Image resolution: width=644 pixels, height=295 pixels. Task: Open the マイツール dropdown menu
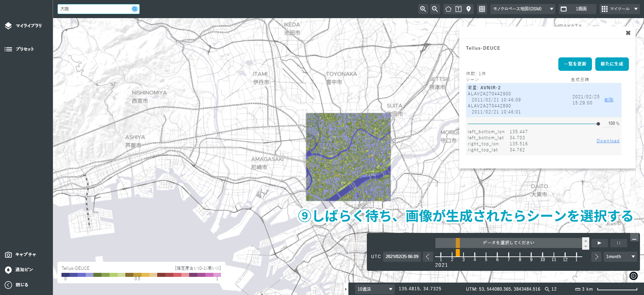[620, 9]
